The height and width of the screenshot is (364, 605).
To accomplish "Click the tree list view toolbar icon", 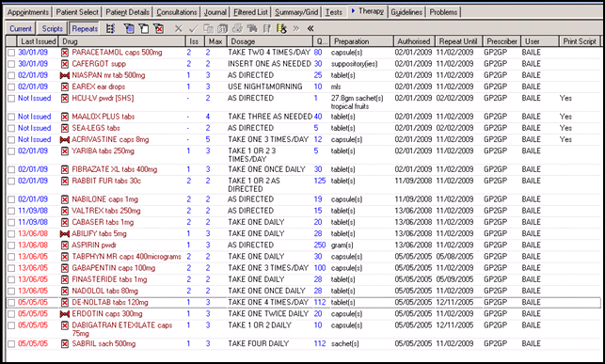I will (111, 28).
